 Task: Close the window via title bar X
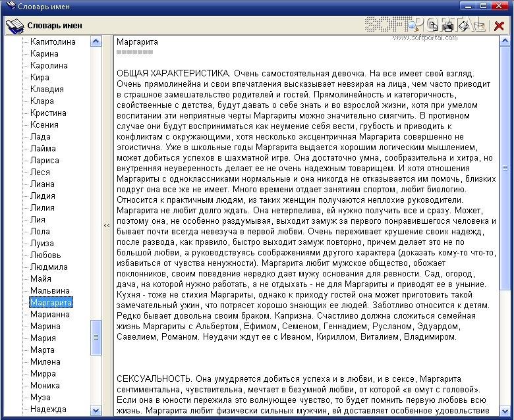(x=499, y=5)
